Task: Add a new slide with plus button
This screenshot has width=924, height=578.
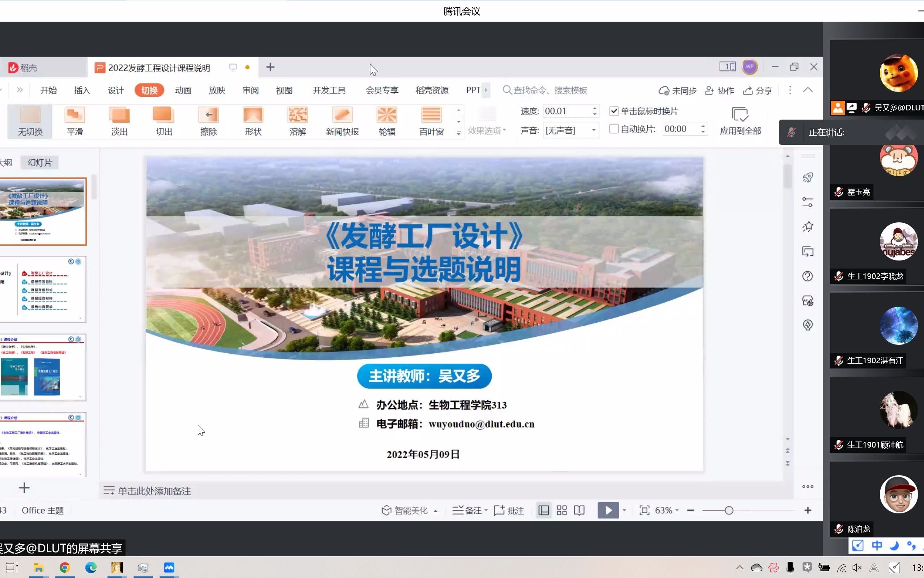Action: click(x=24, y=488)
